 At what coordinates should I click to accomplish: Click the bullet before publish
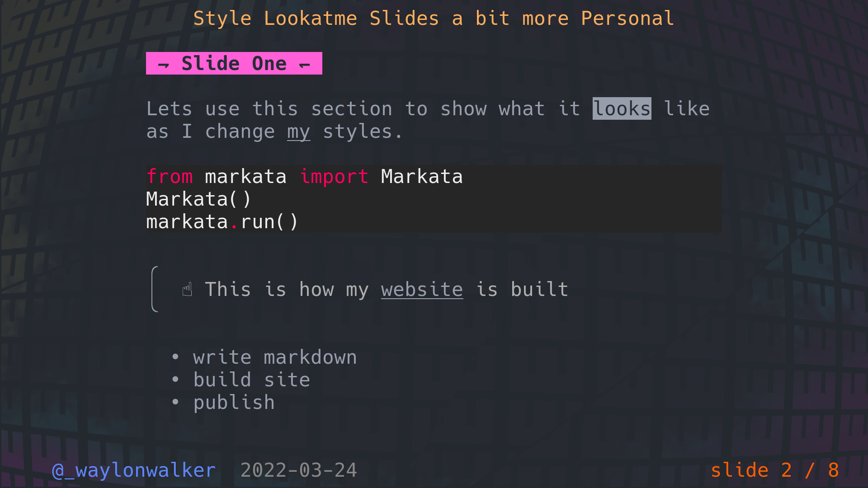(x=175, y=402)
